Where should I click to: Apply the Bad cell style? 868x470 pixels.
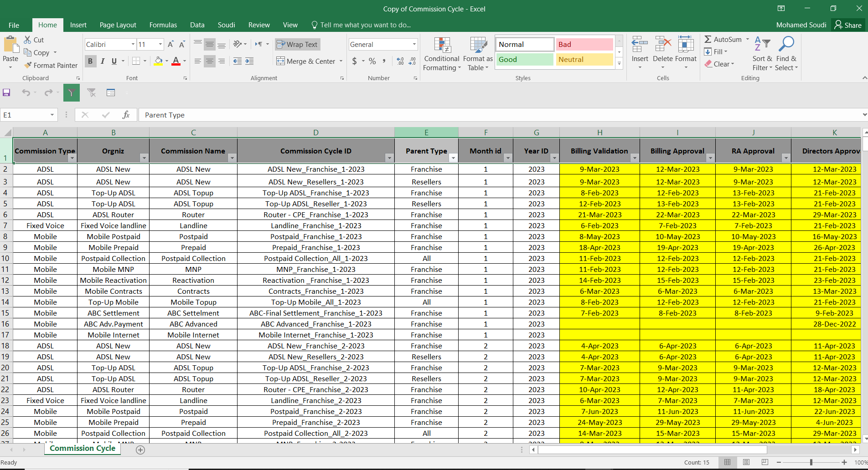point(584,44)
